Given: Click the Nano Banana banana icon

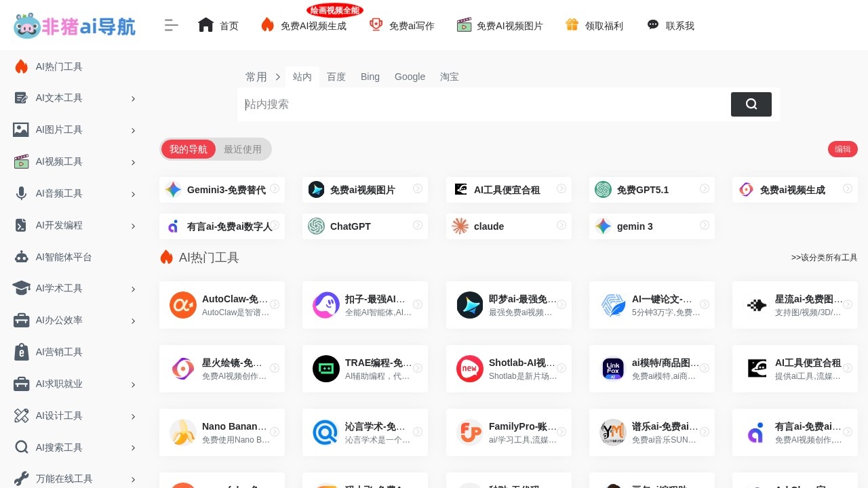Looking at the screenshot, I should 182,432.
